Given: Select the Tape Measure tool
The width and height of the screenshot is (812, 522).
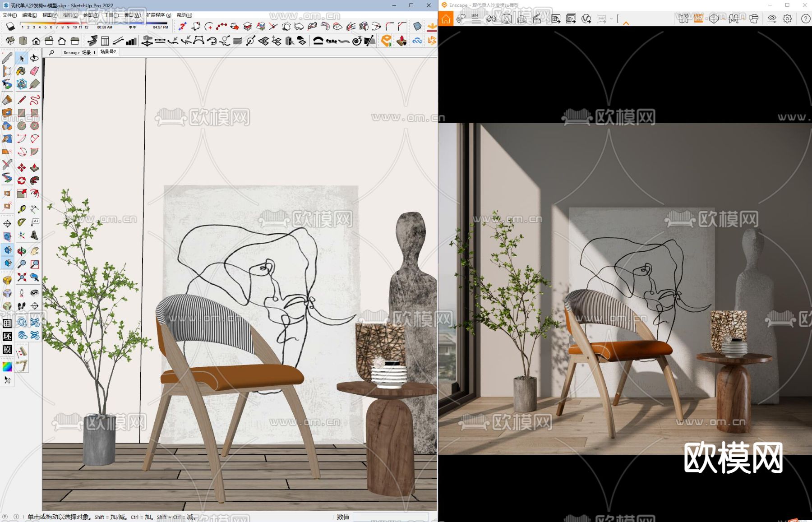Looking at the screenshot, I should 21,209.
